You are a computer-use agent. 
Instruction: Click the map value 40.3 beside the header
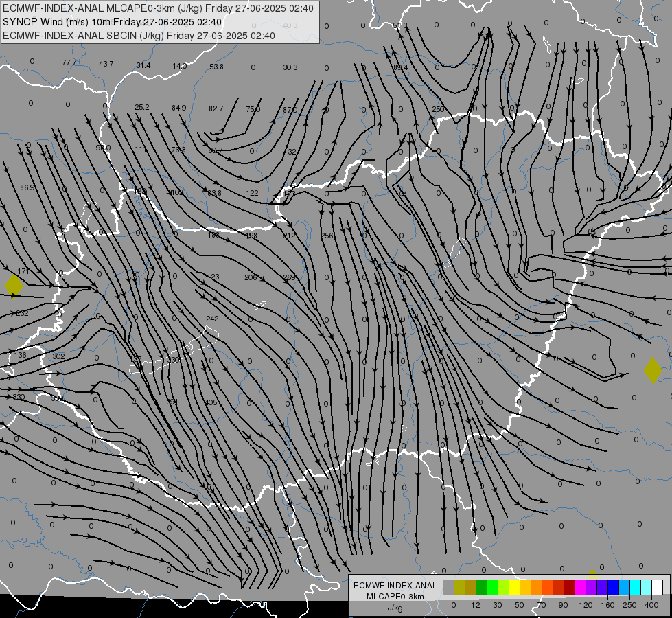point(290,25)
